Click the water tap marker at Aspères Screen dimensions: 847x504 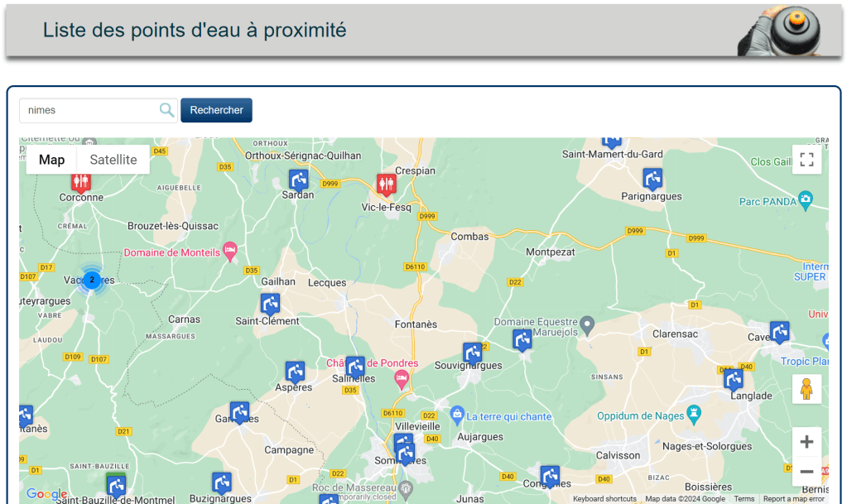click(295, 372)
